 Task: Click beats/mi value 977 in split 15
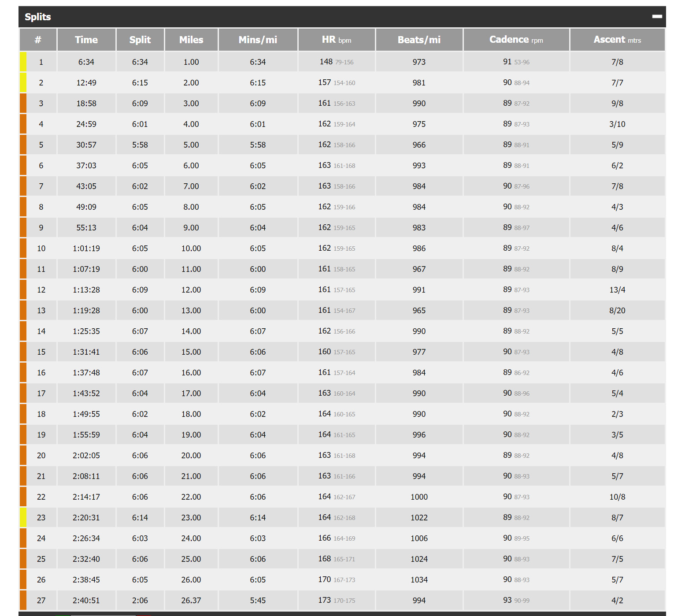tap(419, 352)
